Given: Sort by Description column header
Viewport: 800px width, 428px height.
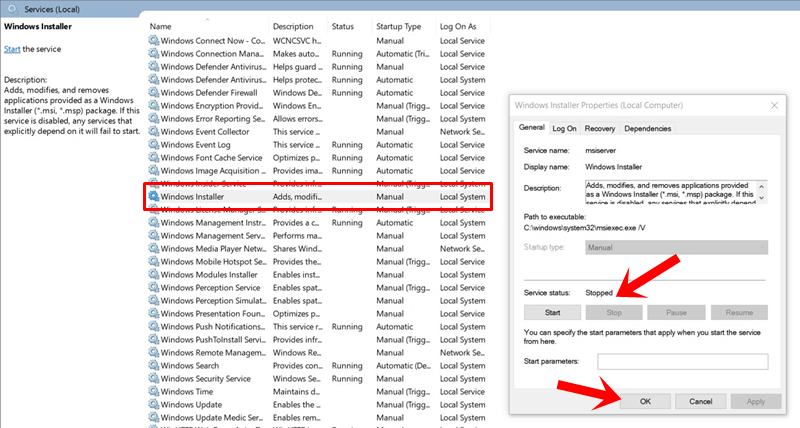Looking at the screenshot, I should tap(293, 26).
